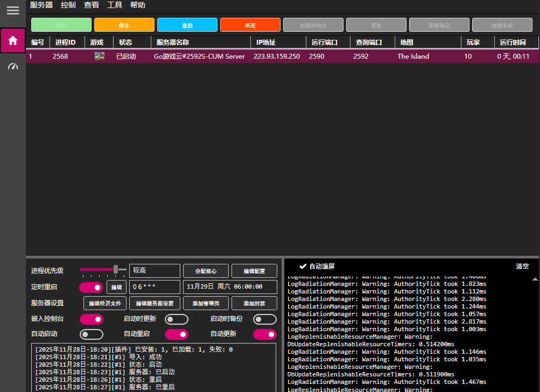The image size is (540, 392).
Task: Sort by the 进程ID column header
Action: [67, 43]
